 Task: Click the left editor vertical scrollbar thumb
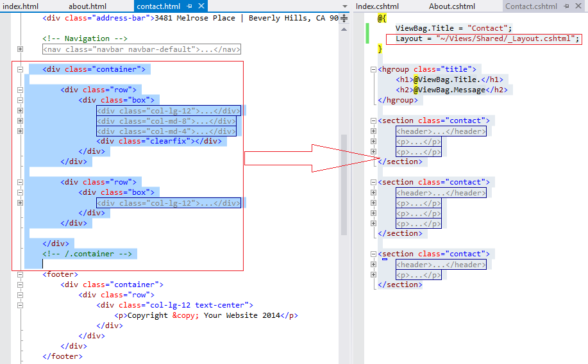tap(344, 185)
